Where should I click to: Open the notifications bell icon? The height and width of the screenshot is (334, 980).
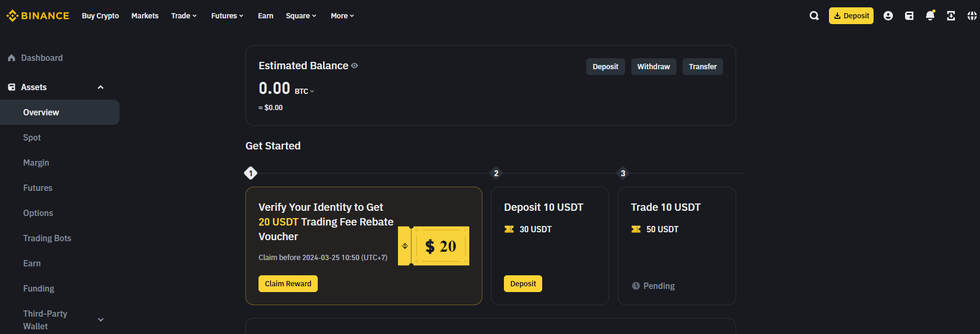(x=930, y=16)
